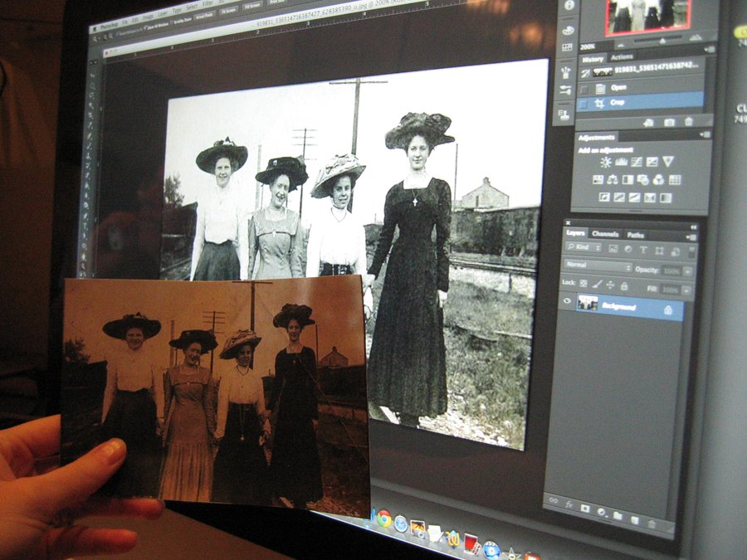
Task: Add a Curves adjustment
Action: coord(637,162)
